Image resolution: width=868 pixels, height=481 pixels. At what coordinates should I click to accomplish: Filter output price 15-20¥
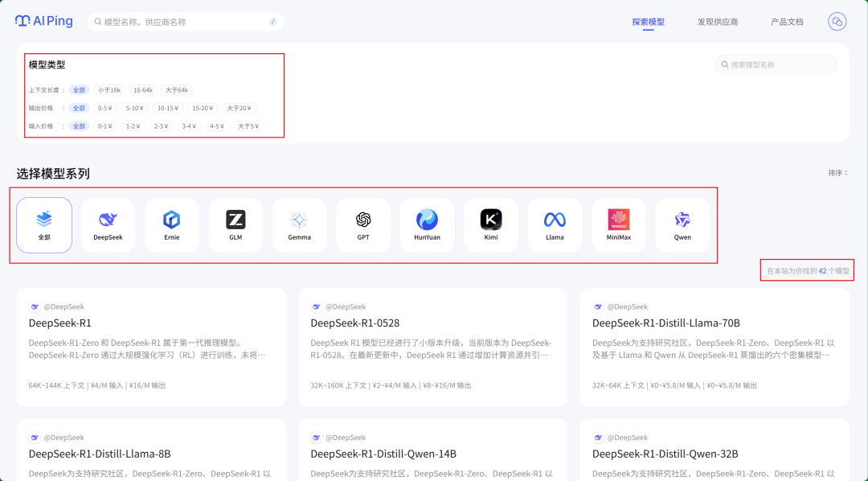(203, 108)
